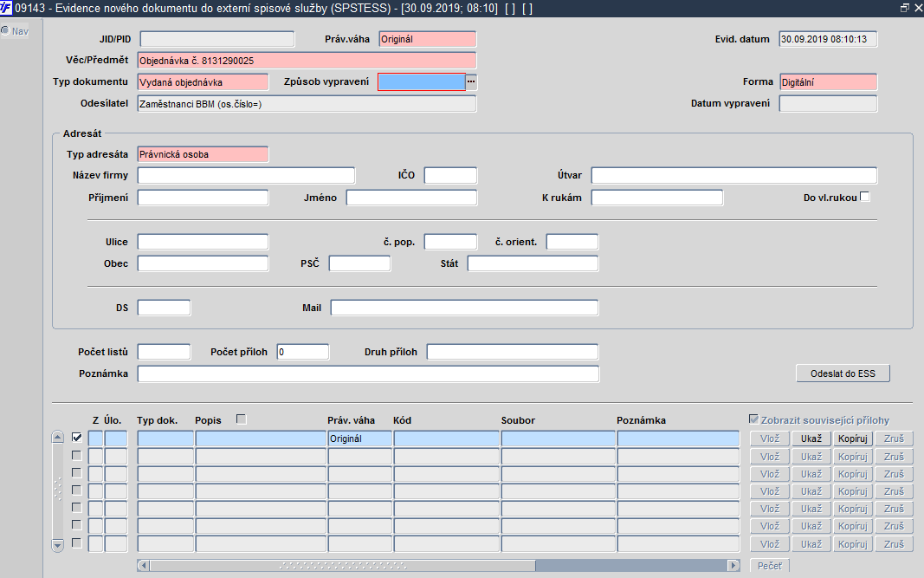This screenshot has height=578, width=924.
Task: Restore the inner window via title bar
Action: click(905, 9)
